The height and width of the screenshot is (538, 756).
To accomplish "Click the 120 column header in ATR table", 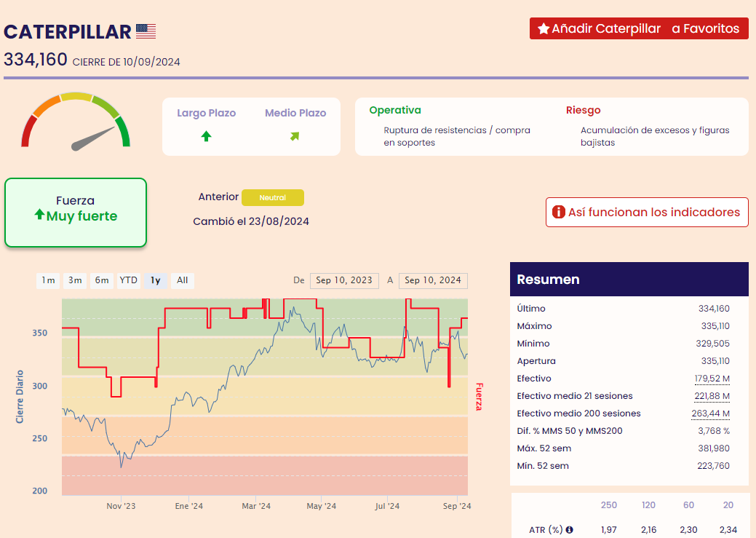I will tap(648, 505).
